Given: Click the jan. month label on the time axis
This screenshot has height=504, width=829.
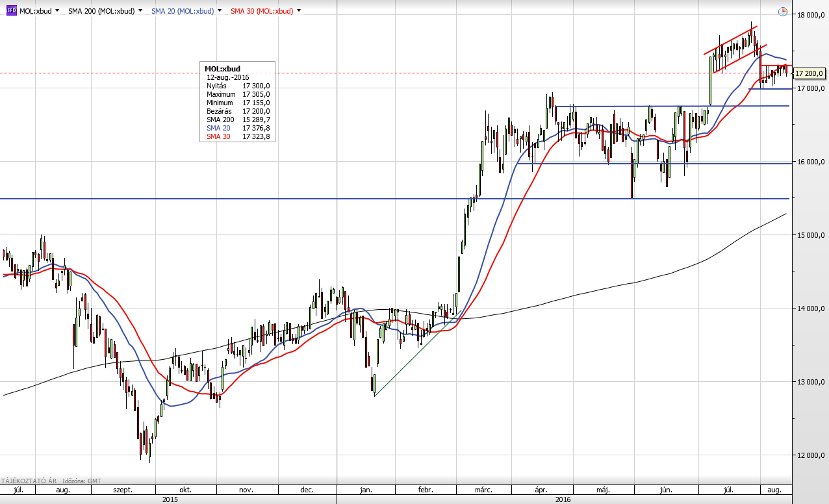Looking at the screenshot, I should (365, 490).
